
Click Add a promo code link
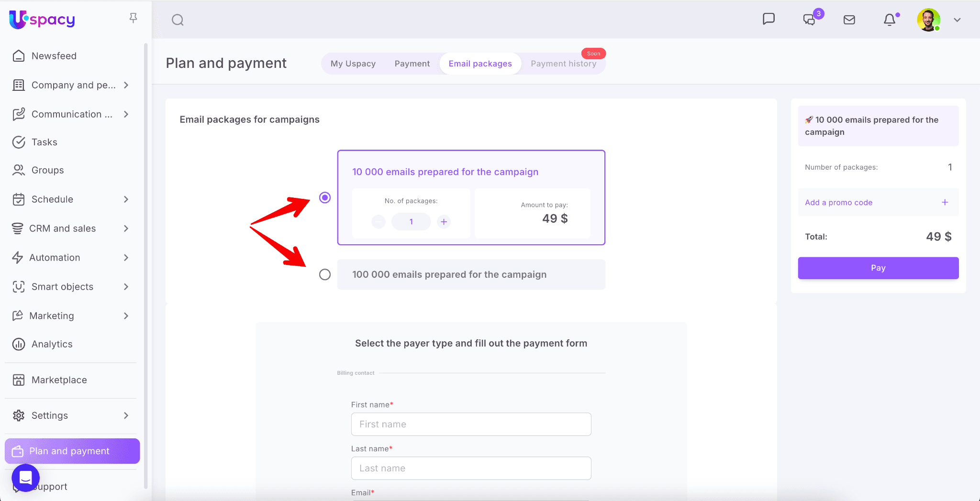(838, 203)
